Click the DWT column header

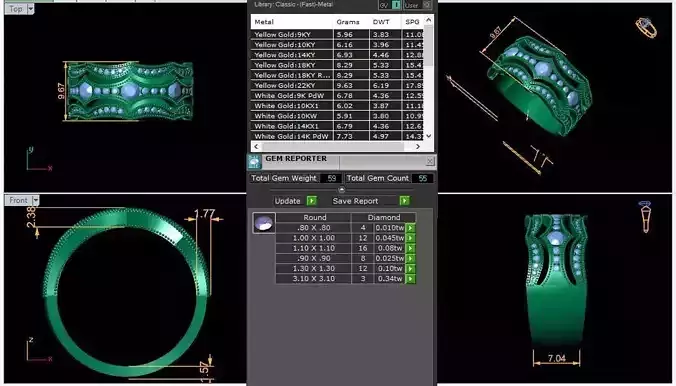(x=385, y=22)
